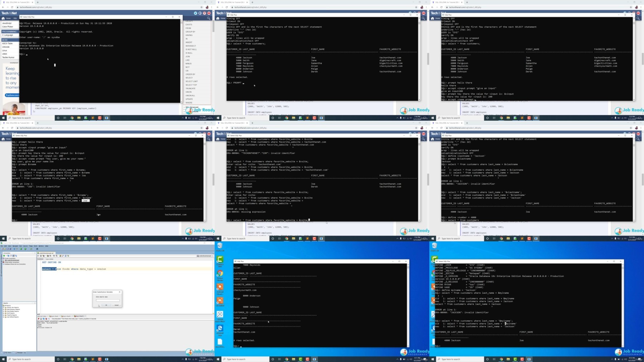Image resolution: width=644 pixels, height=362 pixels.
Task: Switch to the Script Output tab
Action: (x=42, y=316)
